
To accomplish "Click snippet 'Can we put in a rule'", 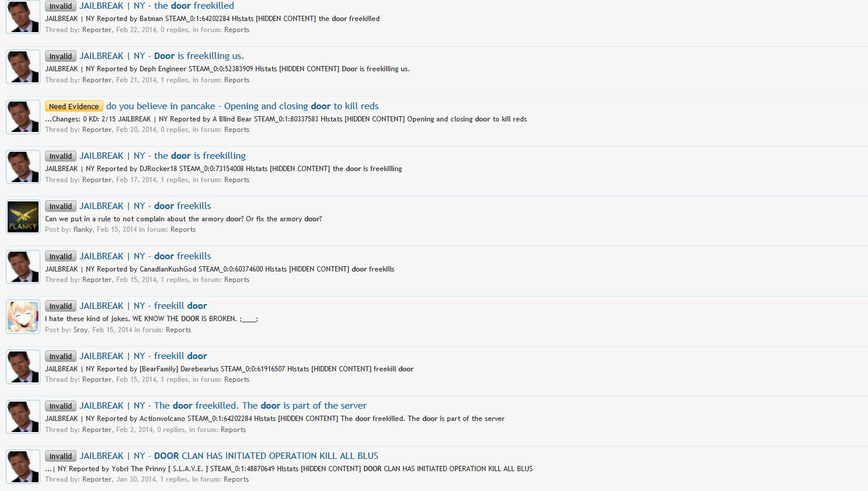I will [183, 219].
